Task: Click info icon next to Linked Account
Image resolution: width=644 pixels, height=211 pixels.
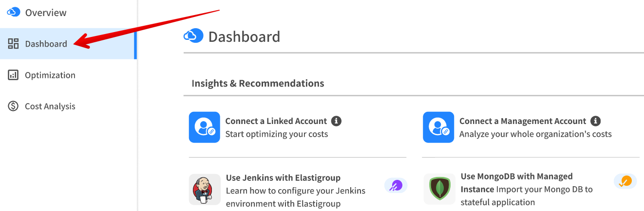Action: (x=336, y=121)
